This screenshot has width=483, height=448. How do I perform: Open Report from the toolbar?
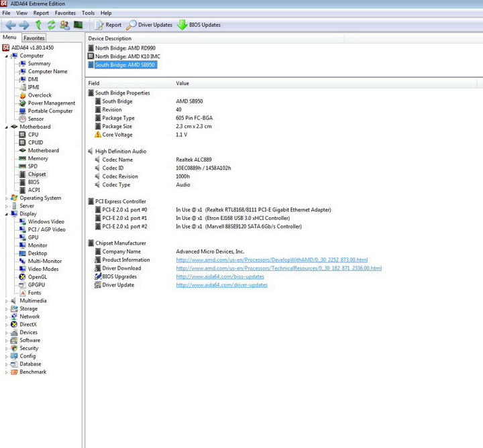point(107,25)
